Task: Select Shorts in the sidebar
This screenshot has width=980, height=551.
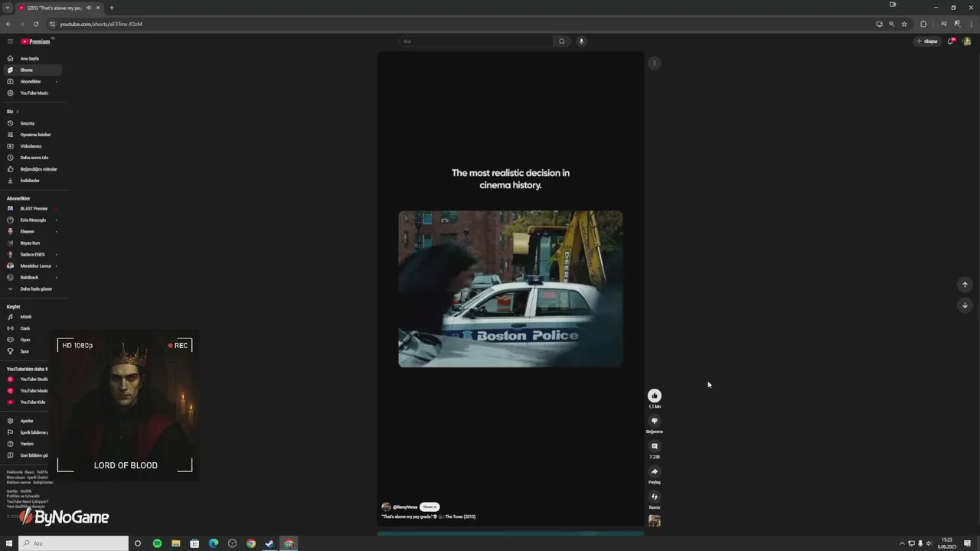Action: [34, 70]
